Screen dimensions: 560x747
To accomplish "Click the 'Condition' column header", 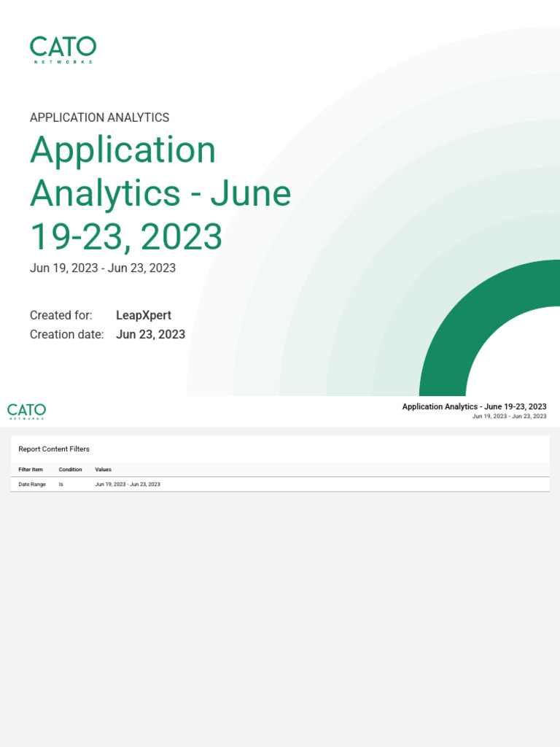I will (71, 469).
